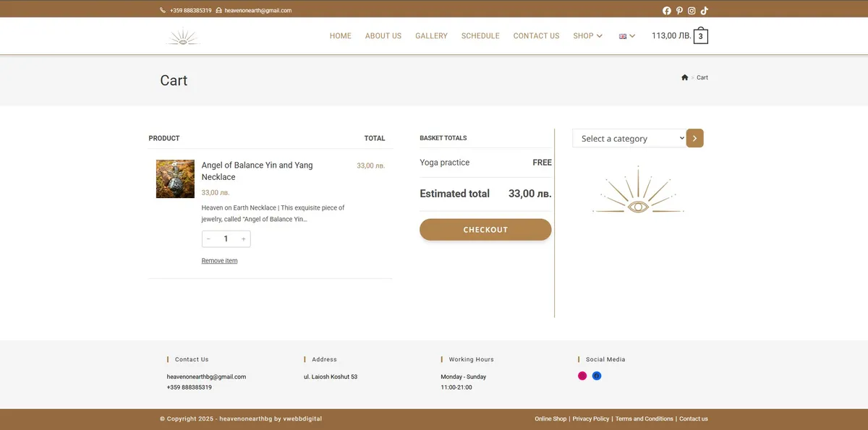Click the category search arrow button
Screen dimensions: 868x430
click(694, 138)
